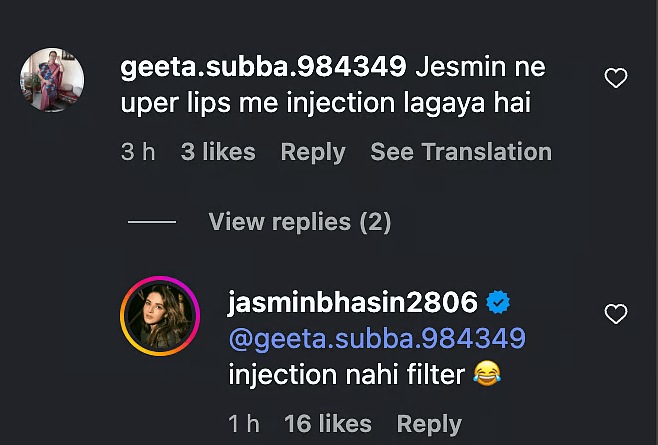658x445 pixels.
Task: Like jasminbhasin2806's reply with the heart icon
Action: click(616, 315)
